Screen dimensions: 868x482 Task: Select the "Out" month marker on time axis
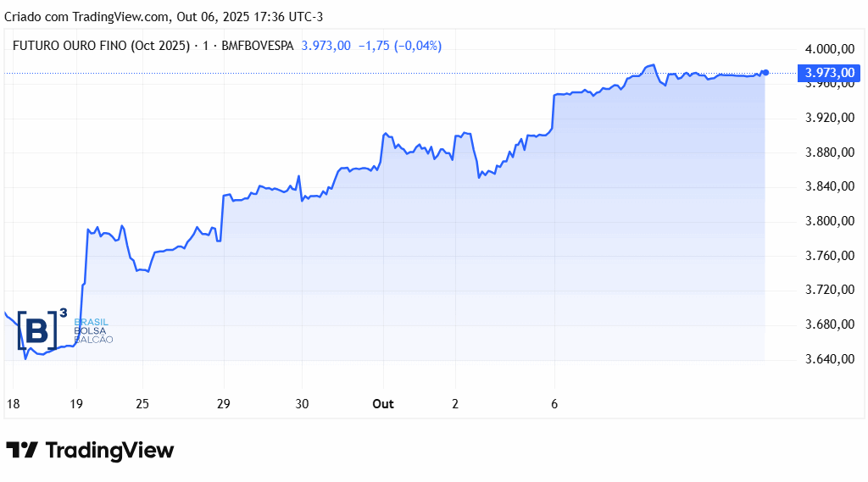click(x=383, y=404)
